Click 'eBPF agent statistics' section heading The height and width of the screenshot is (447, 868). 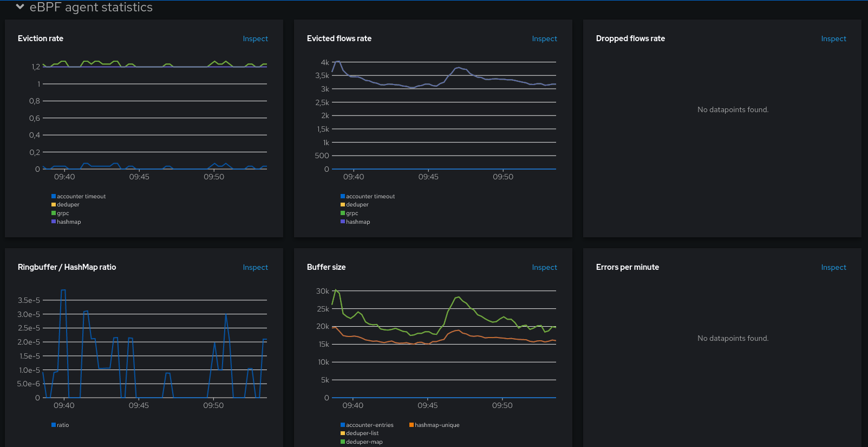point(91,7)
